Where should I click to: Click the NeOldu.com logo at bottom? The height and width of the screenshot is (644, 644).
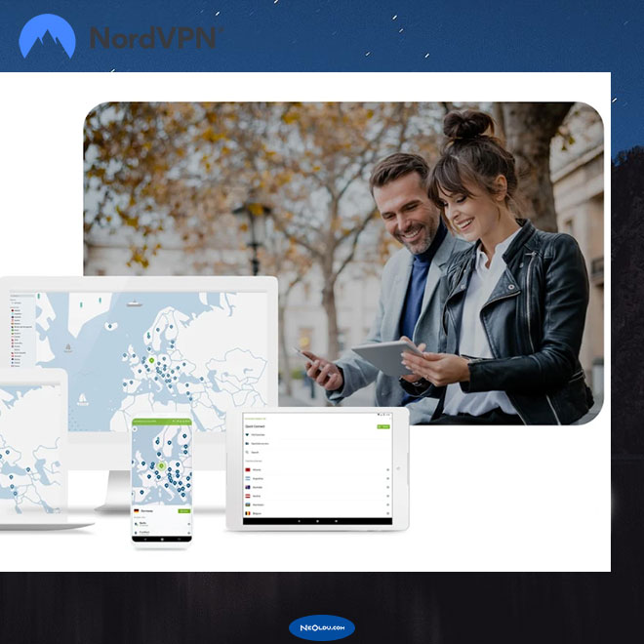pyautogui.click(x=321, y=626)
